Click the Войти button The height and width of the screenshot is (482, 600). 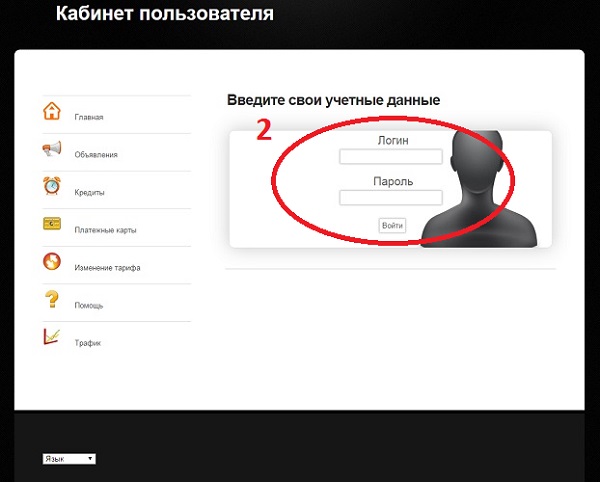(392, 225)
